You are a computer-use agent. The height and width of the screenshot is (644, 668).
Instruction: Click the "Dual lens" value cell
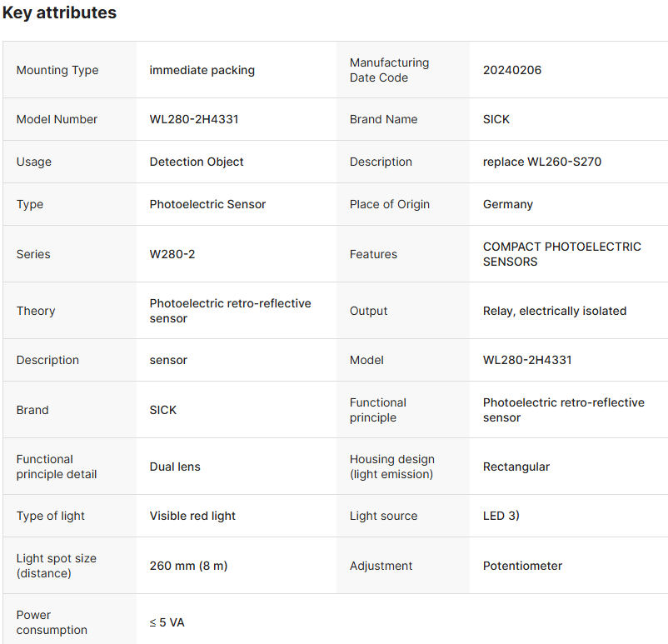[x=175, y=467]
